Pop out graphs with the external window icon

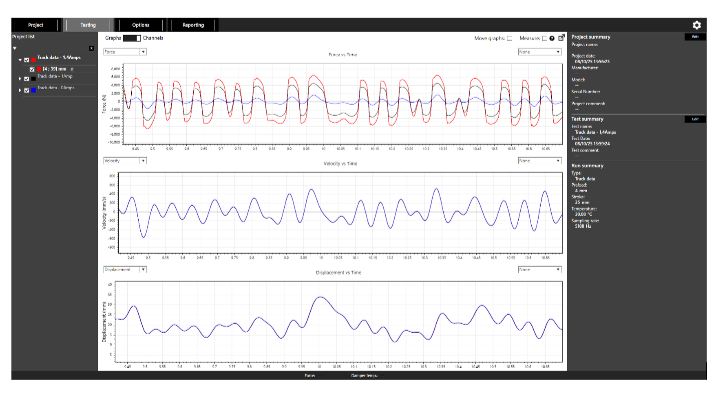pyautogui.click(x=562, y=38)
